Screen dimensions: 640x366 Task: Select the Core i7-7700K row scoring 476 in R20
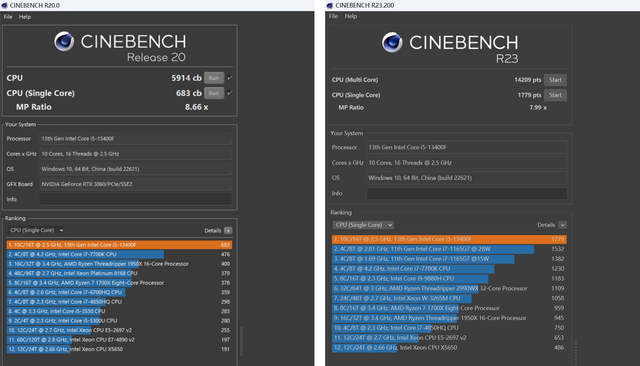click(119, 254)
